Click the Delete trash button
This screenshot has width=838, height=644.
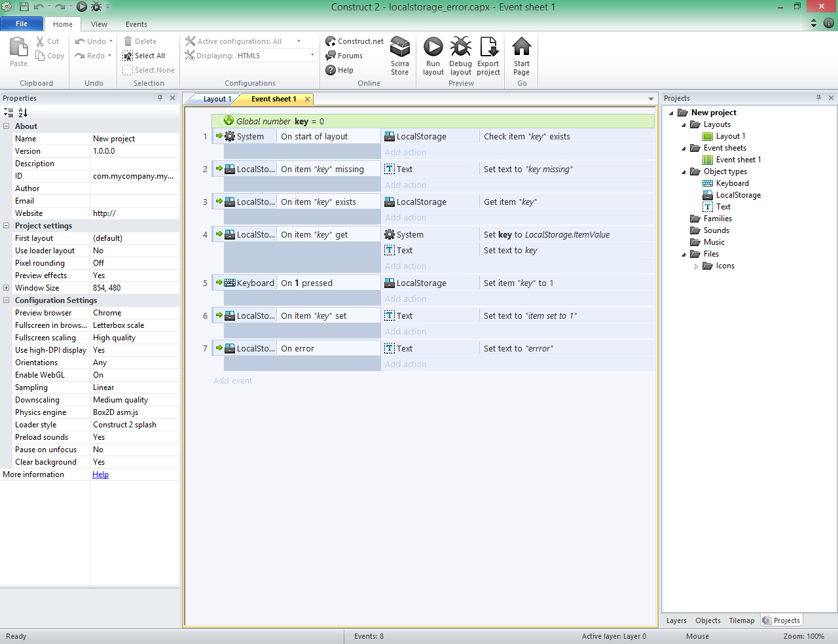[x=140, y=41]
